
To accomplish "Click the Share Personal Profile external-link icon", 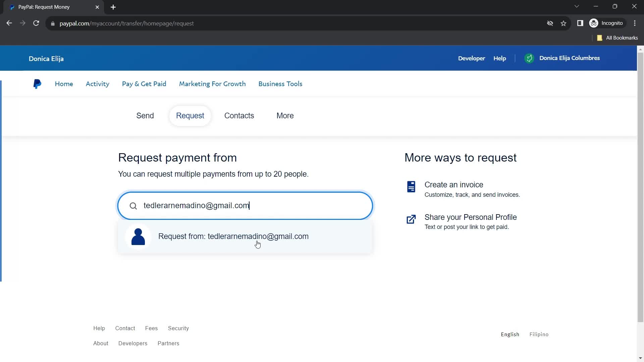I will pos(411,219).
